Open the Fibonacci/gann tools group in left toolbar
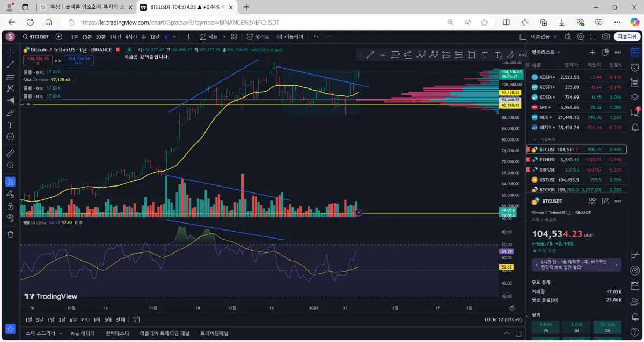This screenshot has width=644, height=342. point(10,76)
